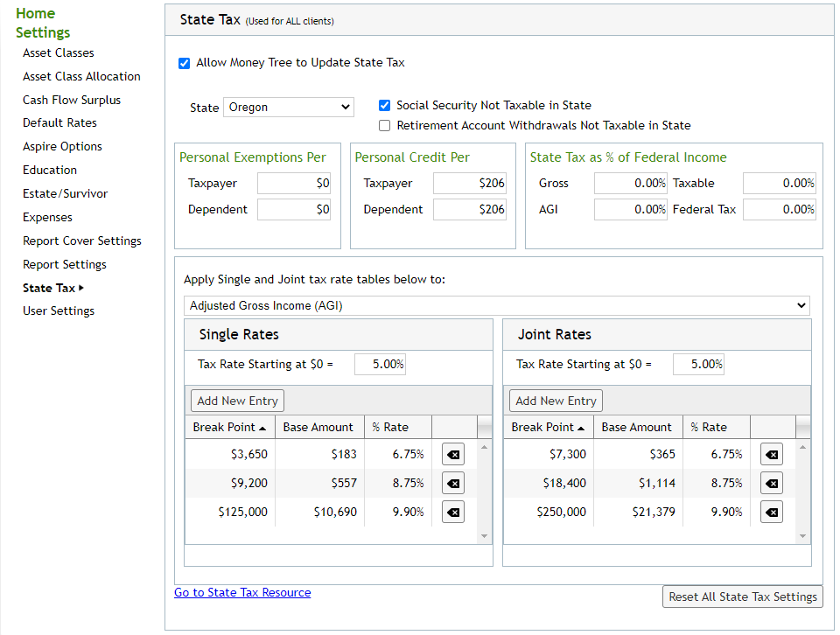This screenshot has height=635, width=840.
Task: Follow the Go to State Tax Resource link
Action: [242, 593]
